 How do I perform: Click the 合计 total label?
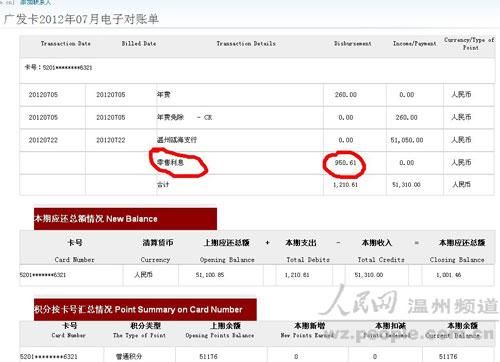[x=163, y=184]
